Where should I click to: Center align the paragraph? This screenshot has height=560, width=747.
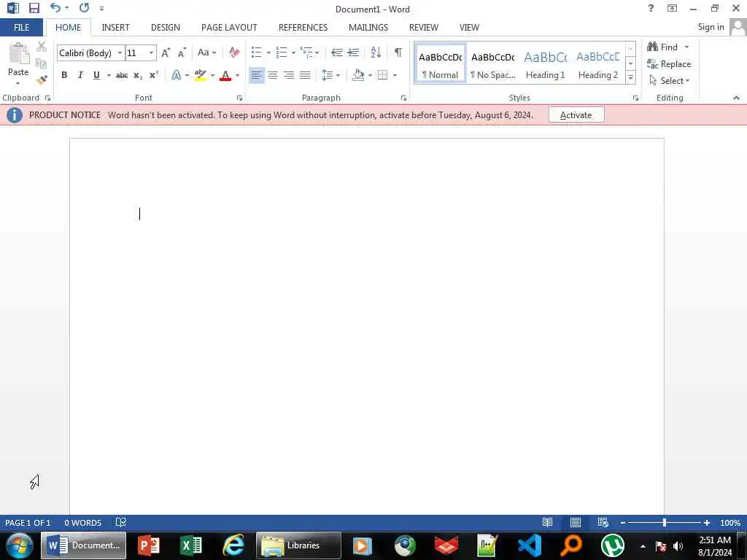273,75
